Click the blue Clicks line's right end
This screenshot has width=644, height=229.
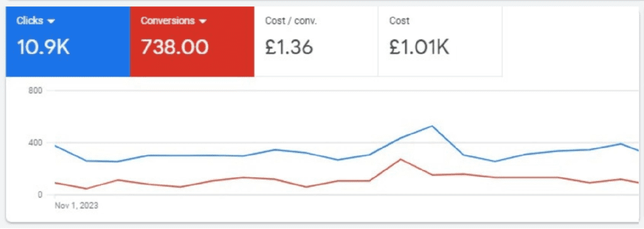(638, 150)
